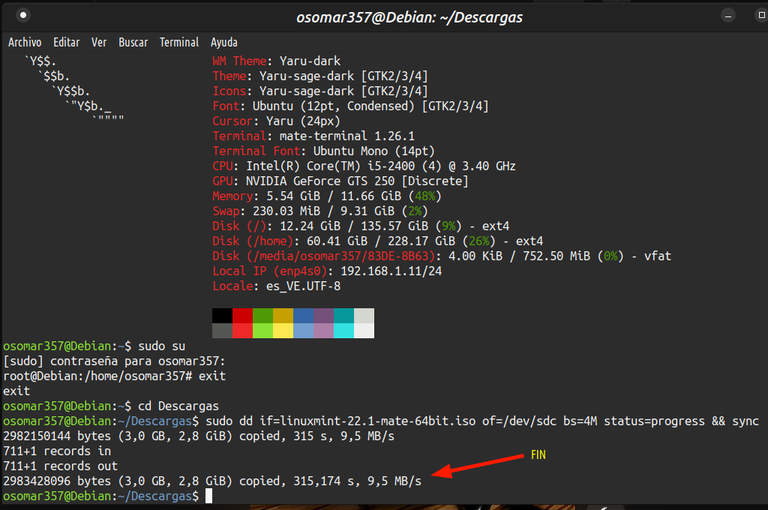
Task: Click the 'Disk (/home): 60.41 GiB' line
Action: coord(378,242)
